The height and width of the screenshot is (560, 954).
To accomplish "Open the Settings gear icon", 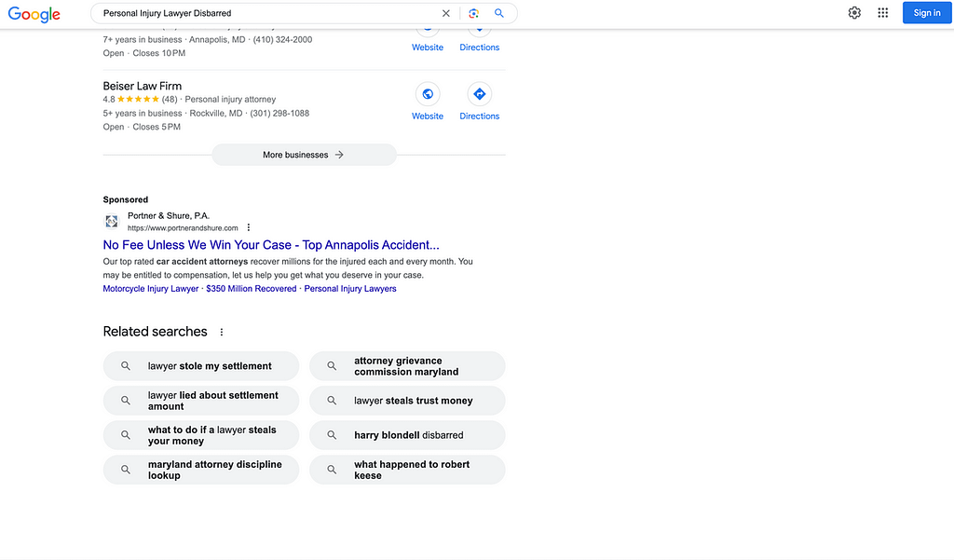I will click(x=854, y=13).
